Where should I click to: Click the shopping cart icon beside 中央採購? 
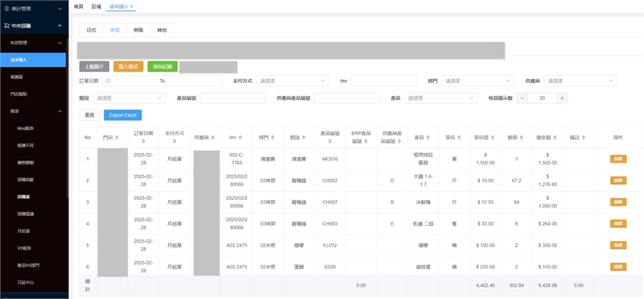6,26
